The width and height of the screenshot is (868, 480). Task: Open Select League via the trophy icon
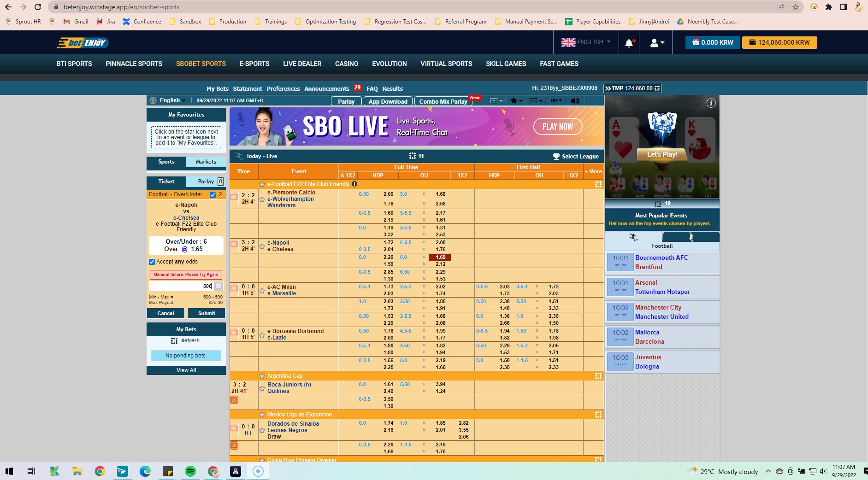[556, 156]
